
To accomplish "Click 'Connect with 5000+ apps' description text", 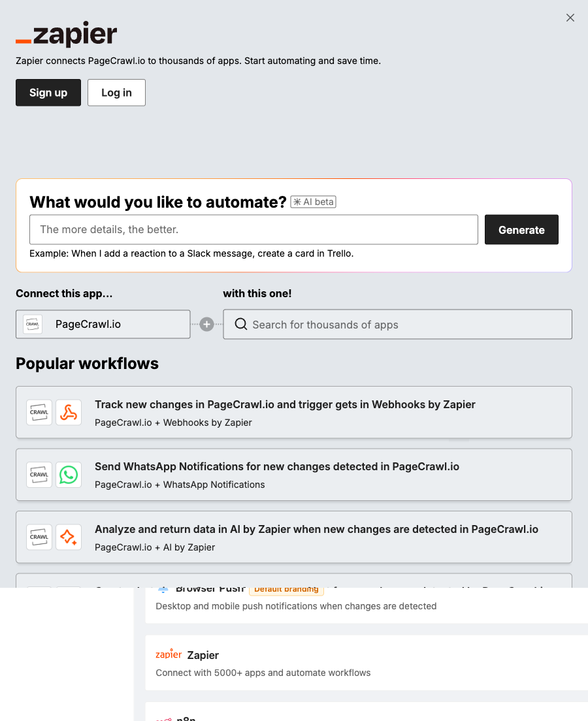I will (x=263, y=673).
